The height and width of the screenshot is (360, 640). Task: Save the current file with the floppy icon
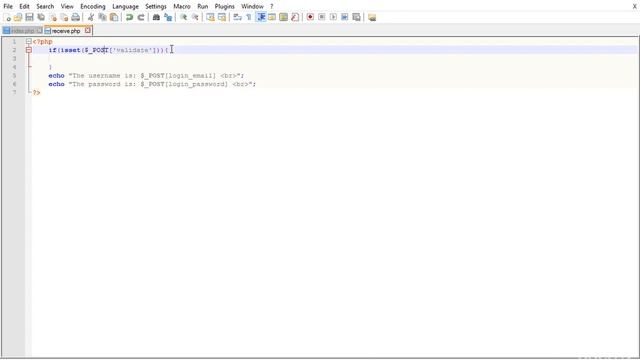point(29,17)
